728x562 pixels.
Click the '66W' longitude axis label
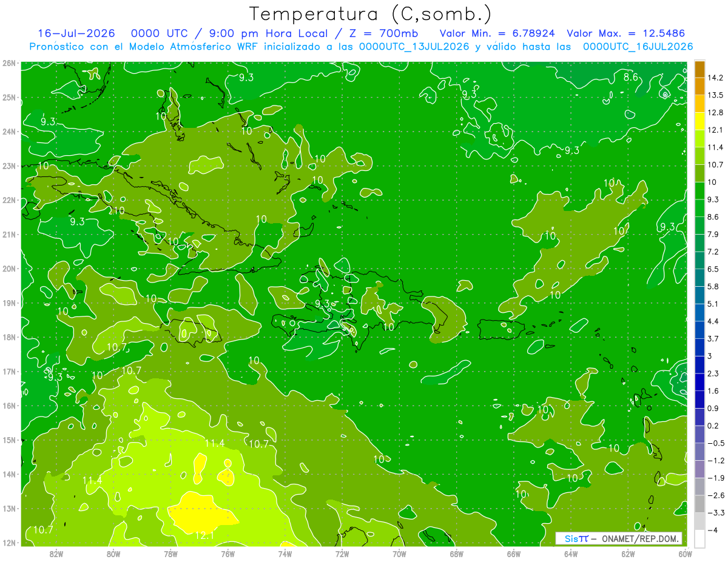(513, 554)
